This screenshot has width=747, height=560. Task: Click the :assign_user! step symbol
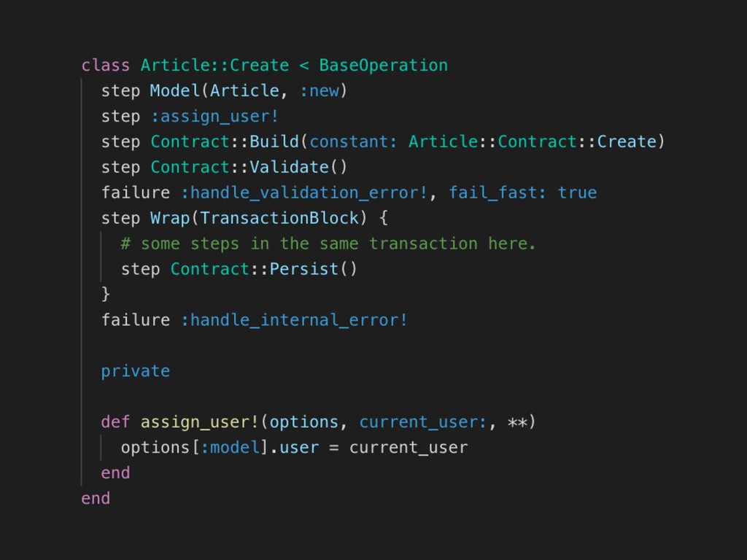pos(214,116)
